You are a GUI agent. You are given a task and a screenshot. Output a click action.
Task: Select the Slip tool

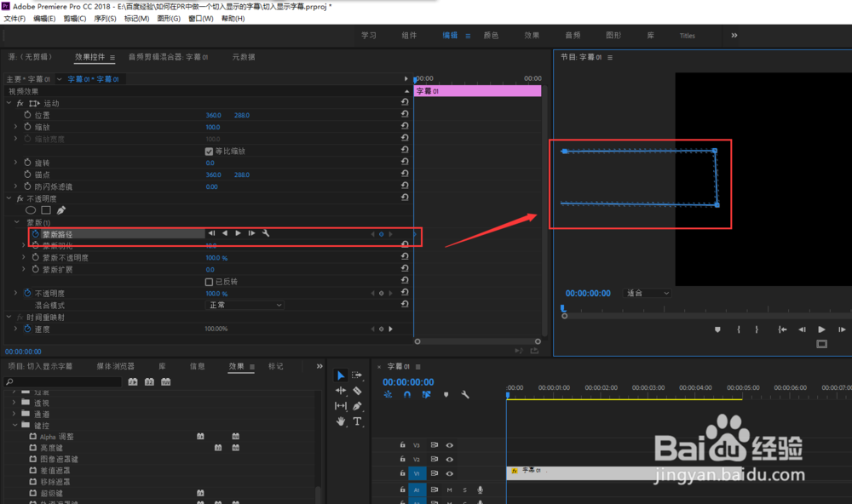[341, 406]
